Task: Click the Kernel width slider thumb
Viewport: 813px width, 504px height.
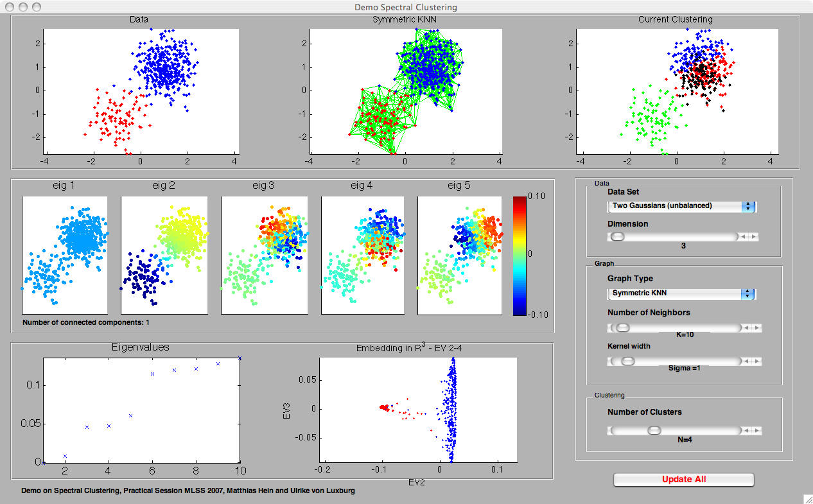Action: [x=627, y=361]
